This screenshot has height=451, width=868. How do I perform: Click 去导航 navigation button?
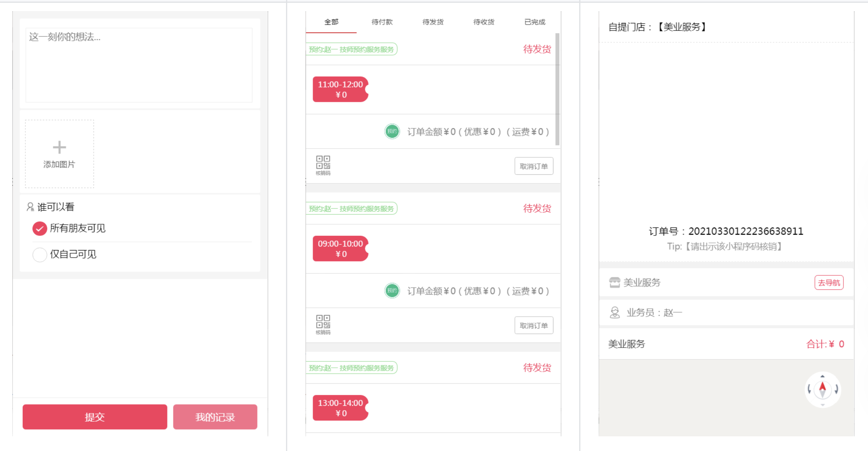point(829,283)
